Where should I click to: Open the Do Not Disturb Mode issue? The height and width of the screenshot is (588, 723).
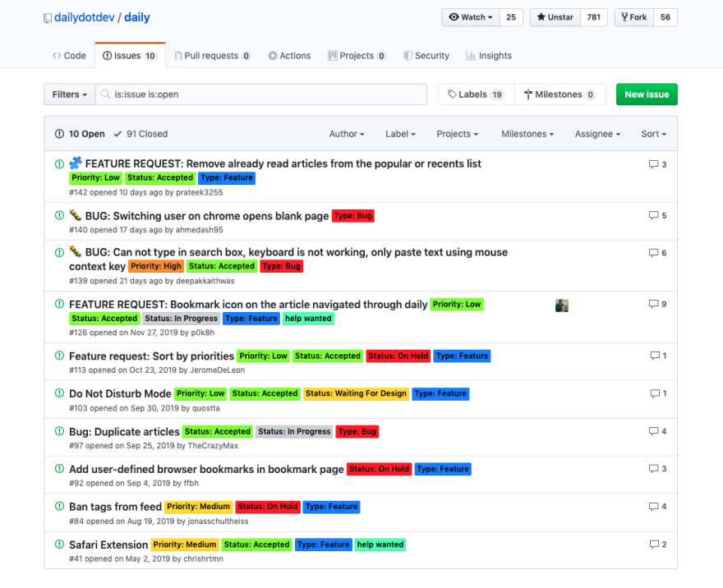(x=120, y=394)
